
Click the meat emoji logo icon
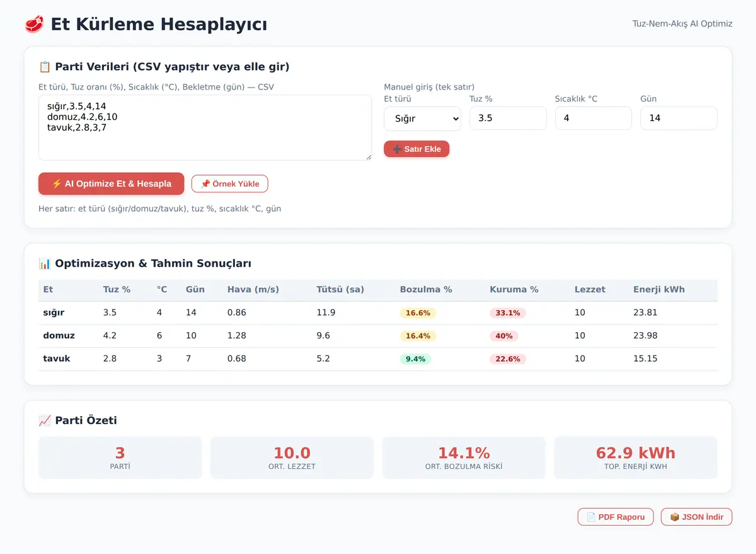click(34, 25)
